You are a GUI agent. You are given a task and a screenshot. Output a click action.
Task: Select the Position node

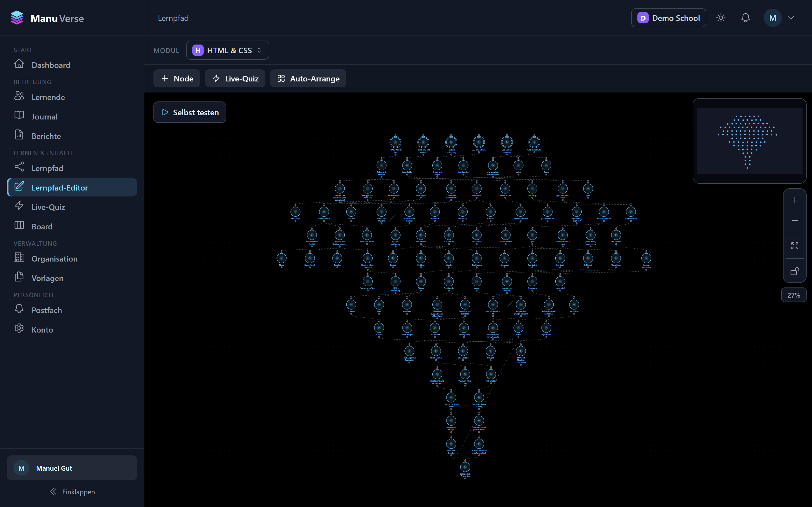click(x=351, y=304)
